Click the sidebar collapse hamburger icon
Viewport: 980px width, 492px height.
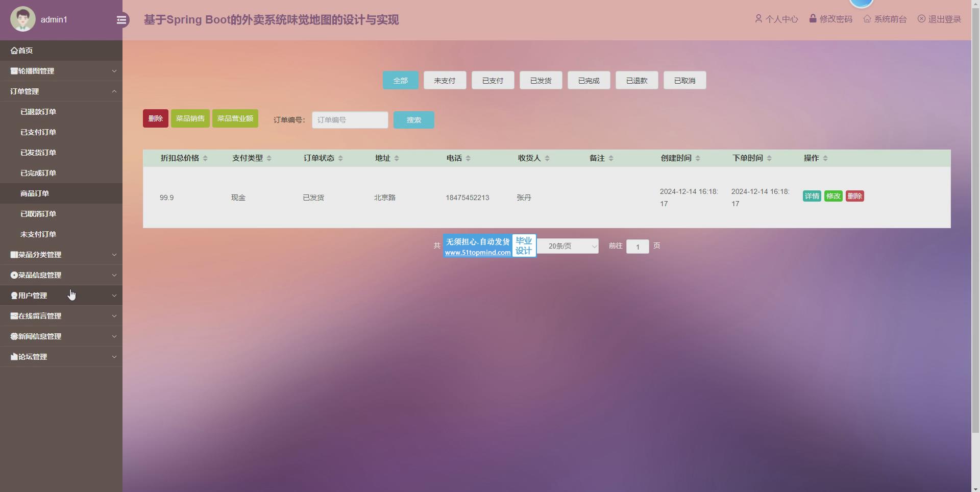(x=121, y=20)
